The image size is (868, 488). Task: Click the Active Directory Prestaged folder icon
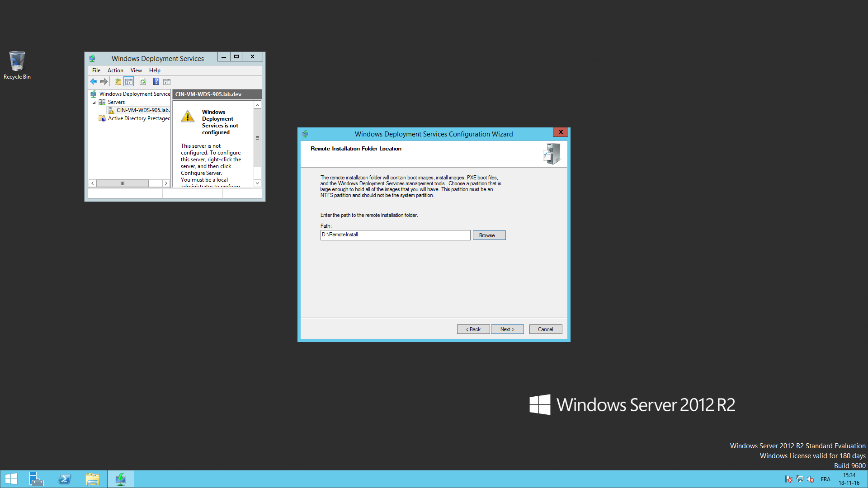102,118
